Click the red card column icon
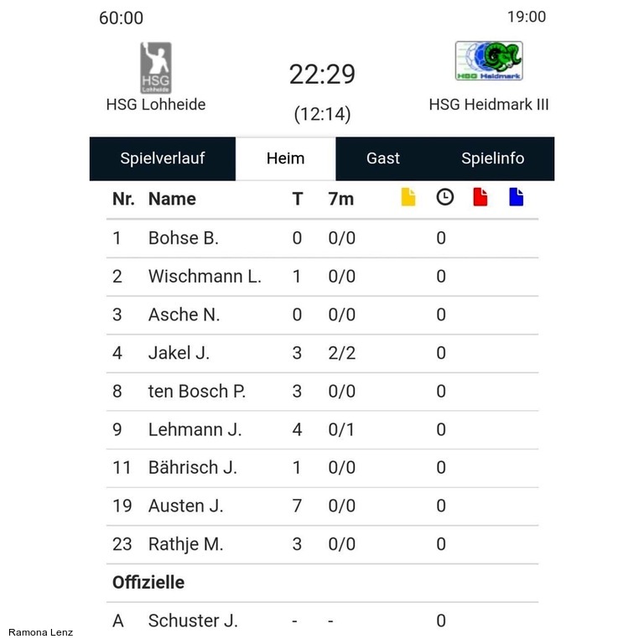The height and width of the screenshot is (644, 644). tap(480, 198)
